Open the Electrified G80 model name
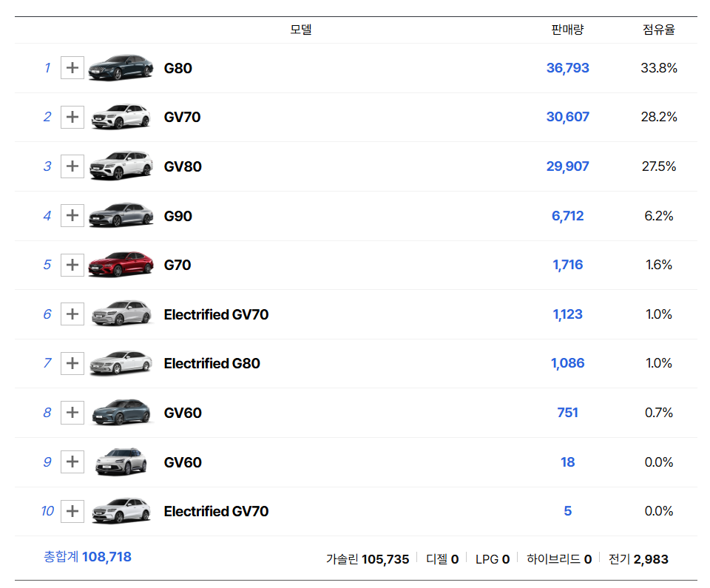710x588 pixels. tap(212, 363)
